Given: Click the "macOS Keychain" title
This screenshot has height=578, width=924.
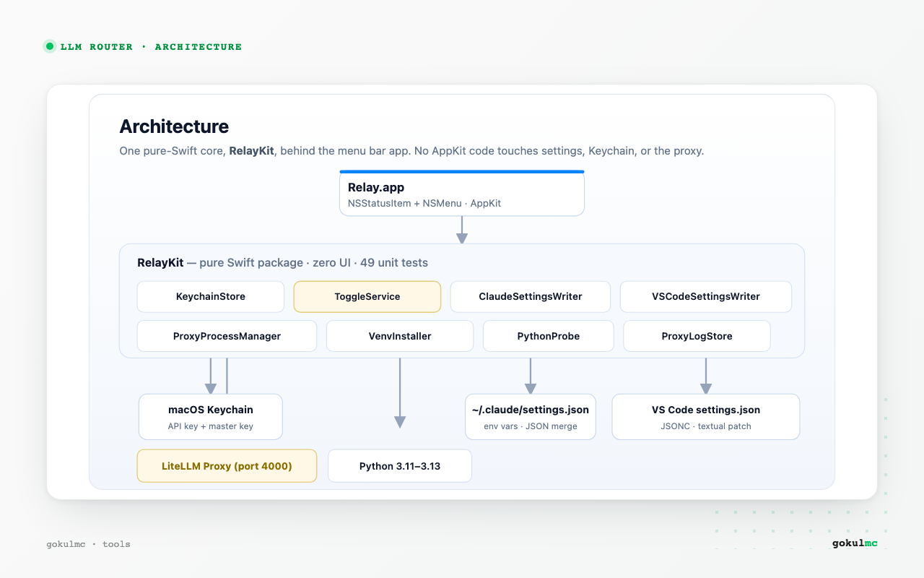Looking at the screenshot, I should coord(211,410).
